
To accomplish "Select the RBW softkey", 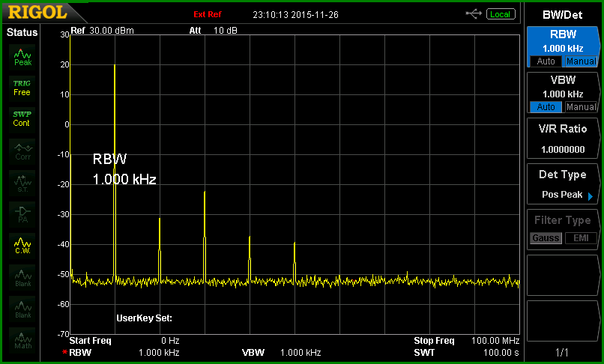I will (x=563, y=46).
